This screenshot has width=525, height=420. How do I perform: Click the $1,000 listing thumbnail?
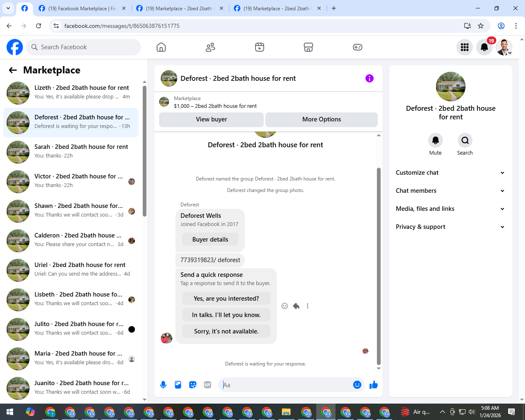(164, 102)
